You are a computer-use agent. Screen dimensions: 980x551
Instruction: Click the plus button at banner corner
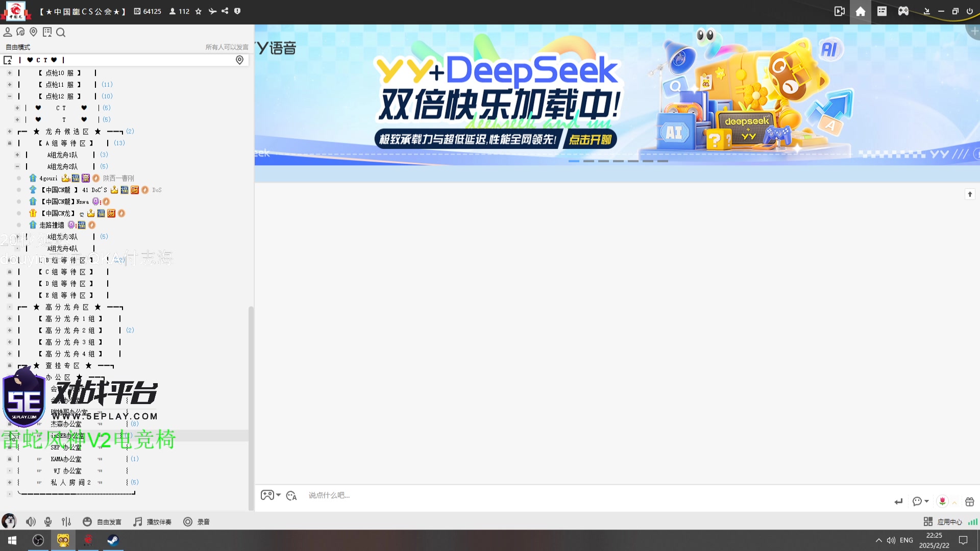tap(974, 31)
